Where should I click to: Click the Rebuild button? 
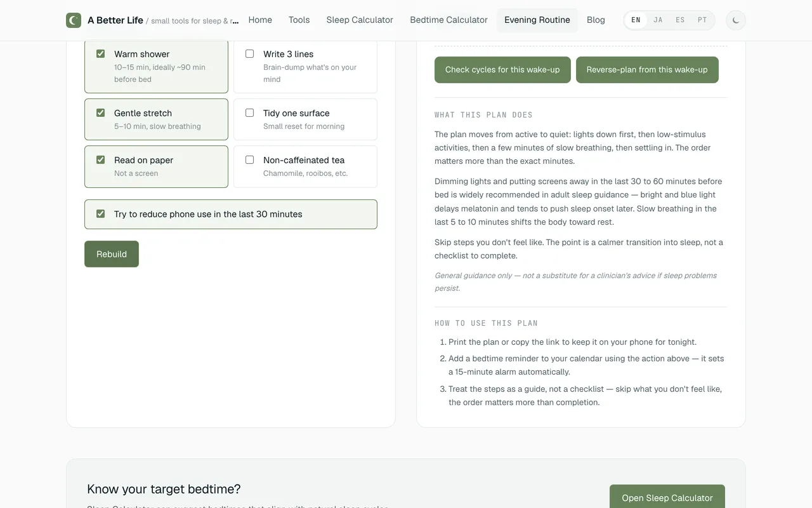pos(112,254)
